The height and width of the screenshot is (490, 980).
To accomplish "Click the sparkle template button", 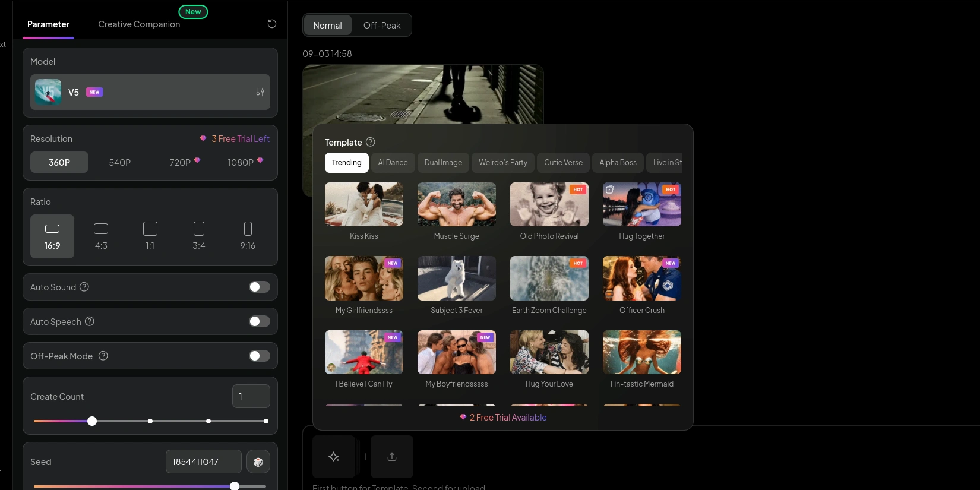I will [334, 457].
